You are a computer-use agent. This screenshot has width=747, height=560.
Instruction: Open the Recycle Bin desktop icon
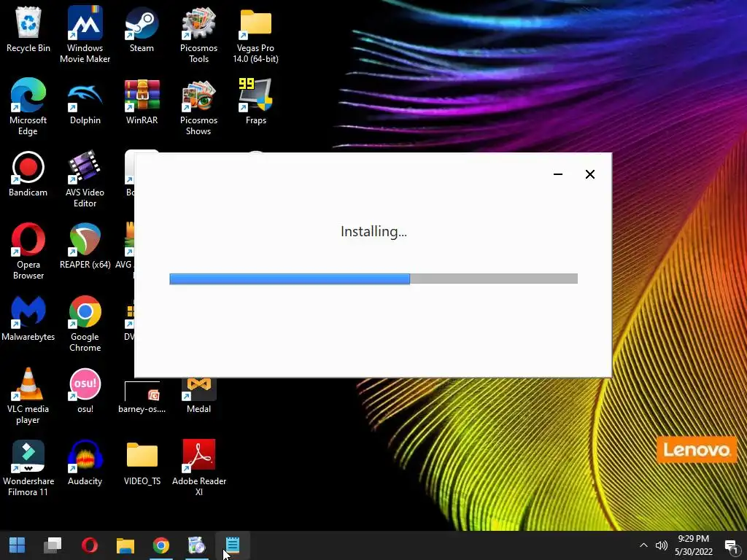tap(28, 29)
